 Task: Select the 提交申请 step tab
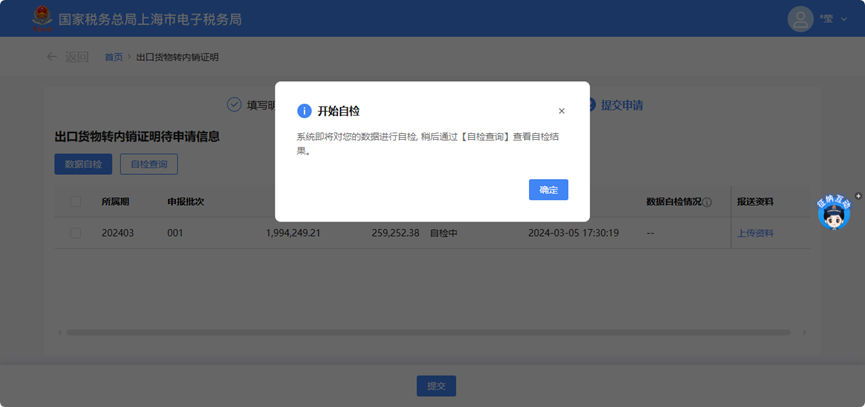click(620, 105)
